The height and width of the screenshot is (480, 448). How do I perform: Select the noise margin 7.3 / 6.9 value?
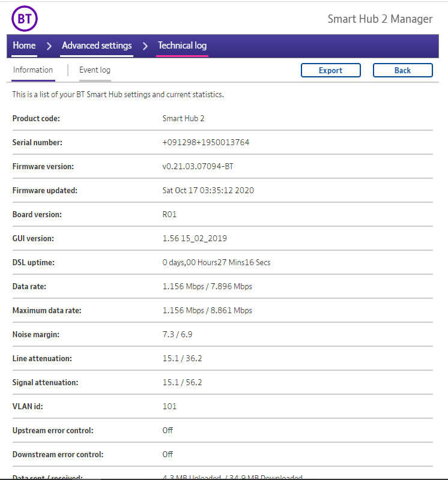177,334
